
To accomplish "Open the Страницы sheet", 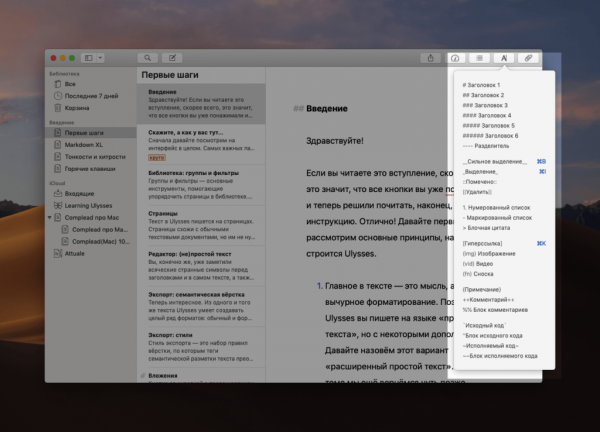I will 201,226.
